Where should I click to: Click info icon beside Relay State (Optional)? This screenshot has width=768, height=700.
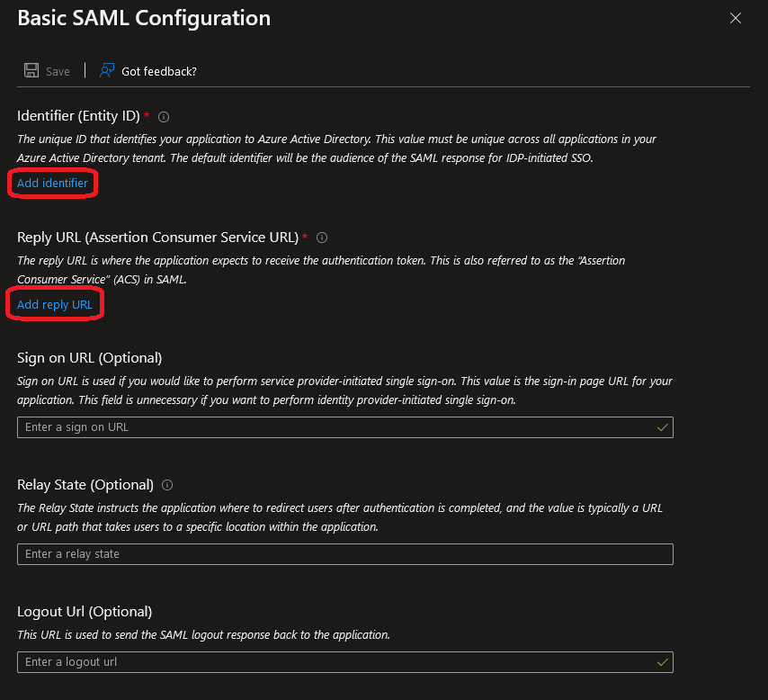click(x=167, y=485)
